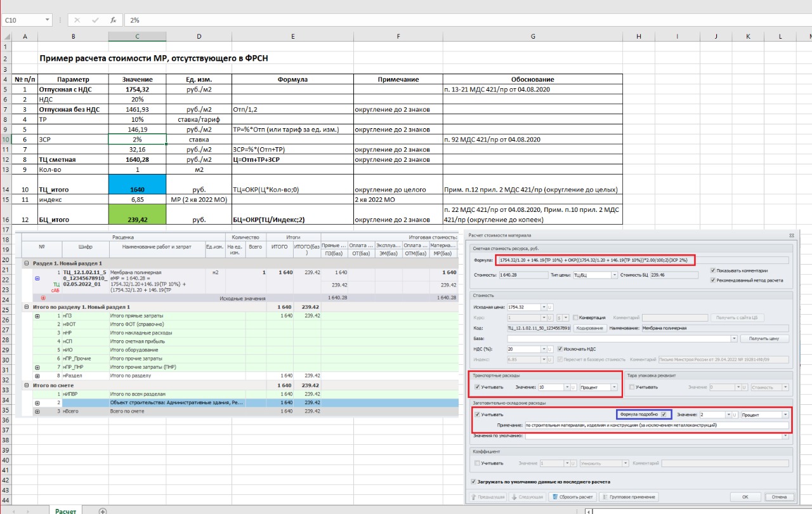Click the Insert Function fx icon

tap(113, 20)
